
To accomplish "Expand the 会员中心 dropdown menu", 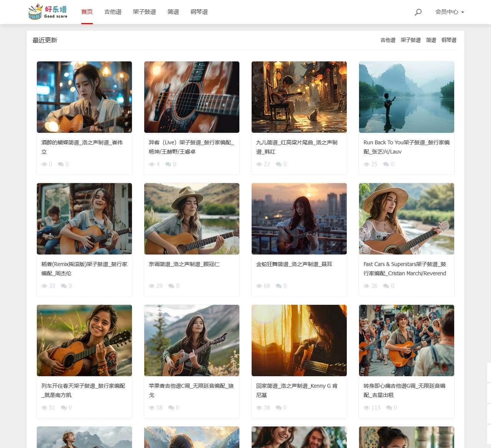I will point(450,12).
